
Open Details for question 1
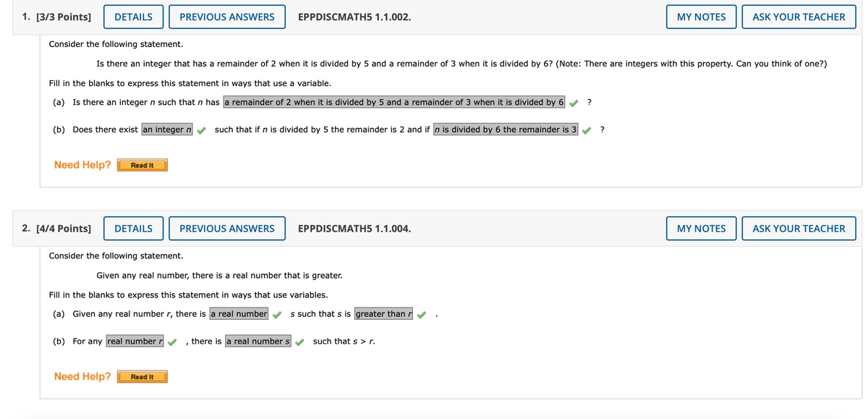tap(133, 17)
